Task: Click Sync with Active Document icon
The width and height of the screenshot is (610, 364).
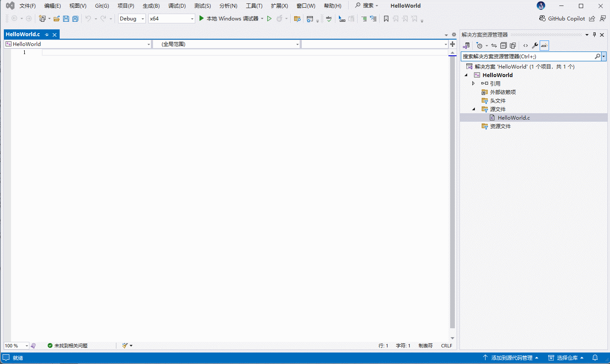Action: coord(494,46)
